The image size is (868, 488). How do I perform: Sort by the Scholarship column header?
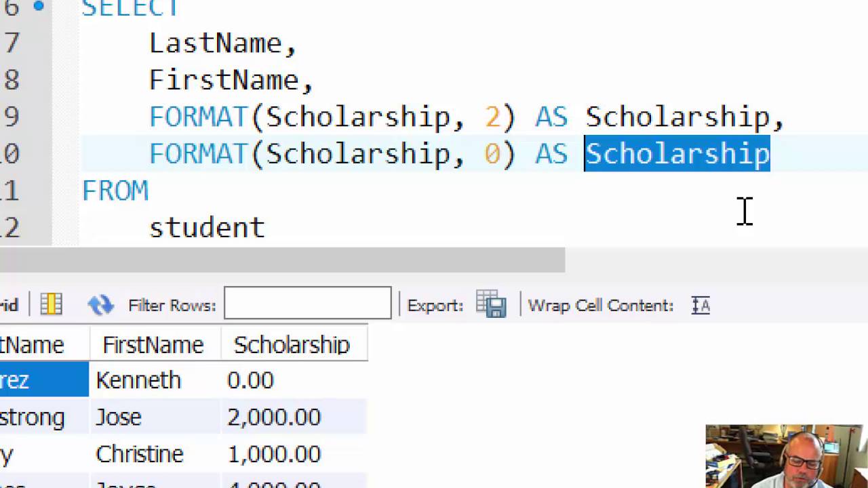(294, 345)
